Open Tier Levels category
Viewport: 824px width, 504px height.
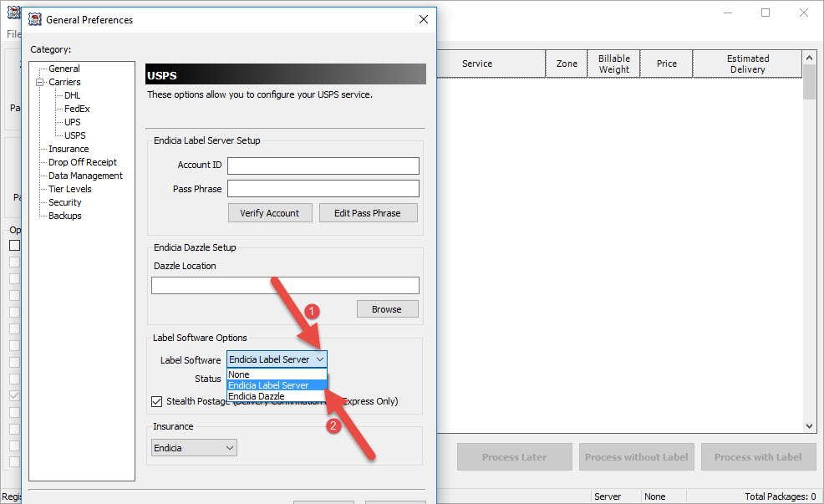tap(70, 189)
